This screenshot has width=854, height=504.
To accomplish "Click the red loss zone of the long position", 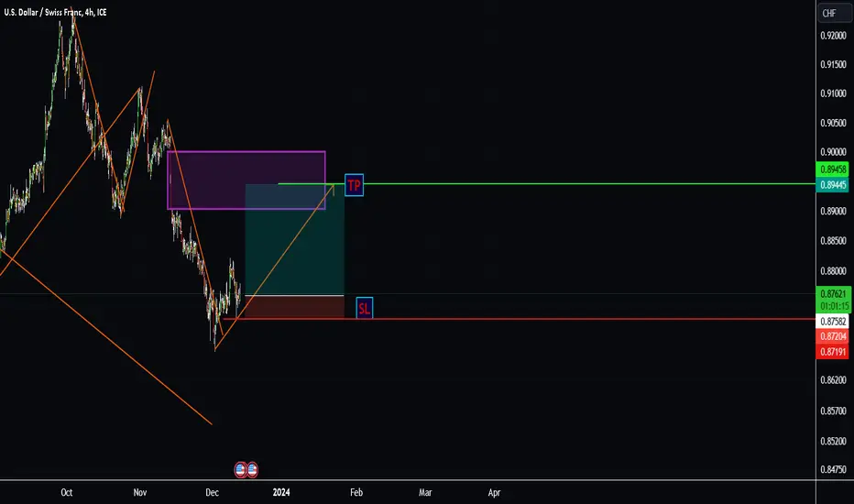I will (295, 307).
